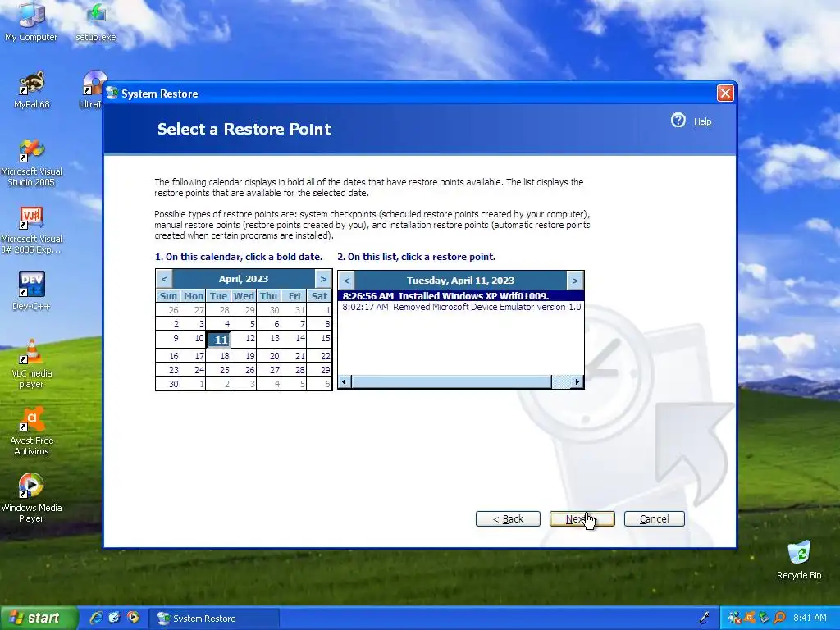
Task: Click the Cancel button
Action: 654,518
